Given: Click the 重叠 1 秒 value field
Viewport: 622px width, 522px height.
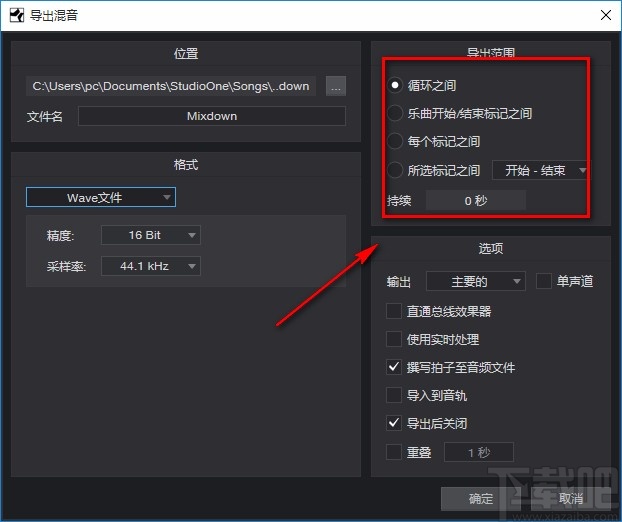Looking at the screenshot, I should 479,452.
